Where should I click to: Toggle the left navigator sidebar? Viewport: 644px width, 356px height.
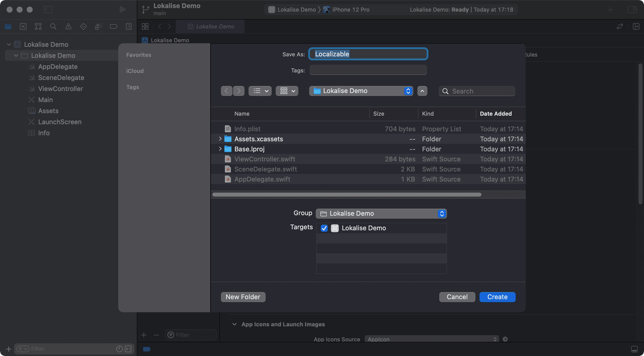coord(47,9)
